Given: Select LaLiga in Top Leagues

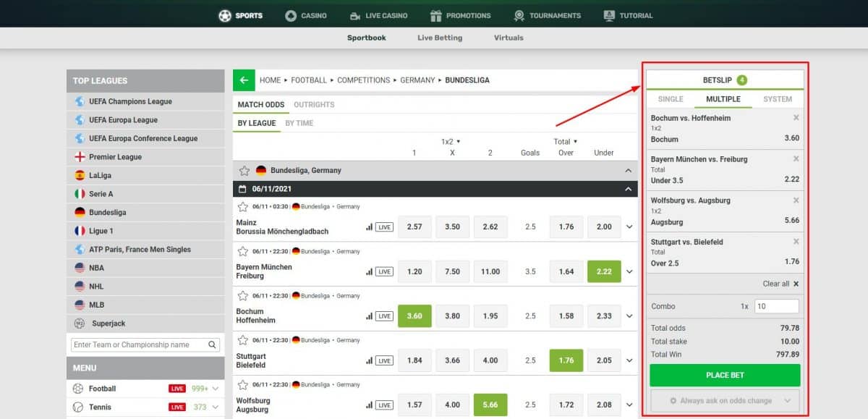Looking at the screenshot, I should [x=145, y=175].
